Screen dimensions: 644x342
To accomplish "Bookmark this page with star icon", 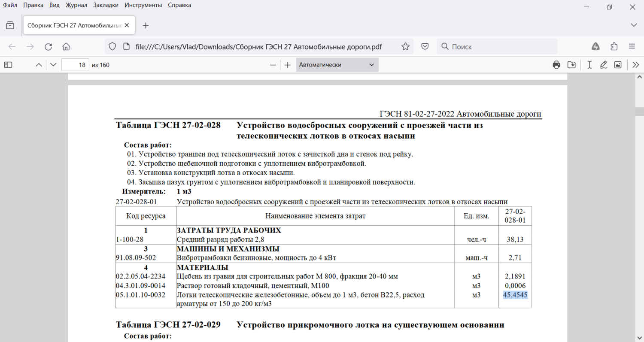I will pyautogui.click(x=405, y=47).
